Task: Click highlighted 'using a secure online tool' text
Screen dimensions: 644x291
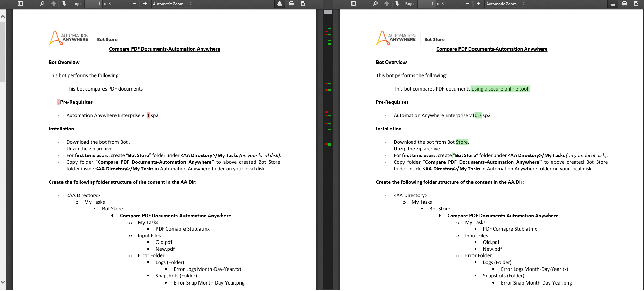Action: click(x=500, y=89)
